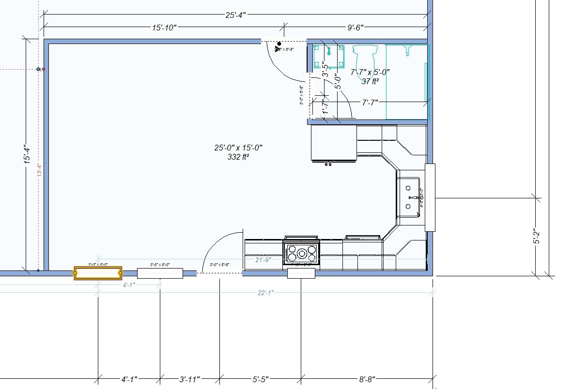Select the bathtub outline on the bathroom's right side
The image size is (588, 389).
407,81
